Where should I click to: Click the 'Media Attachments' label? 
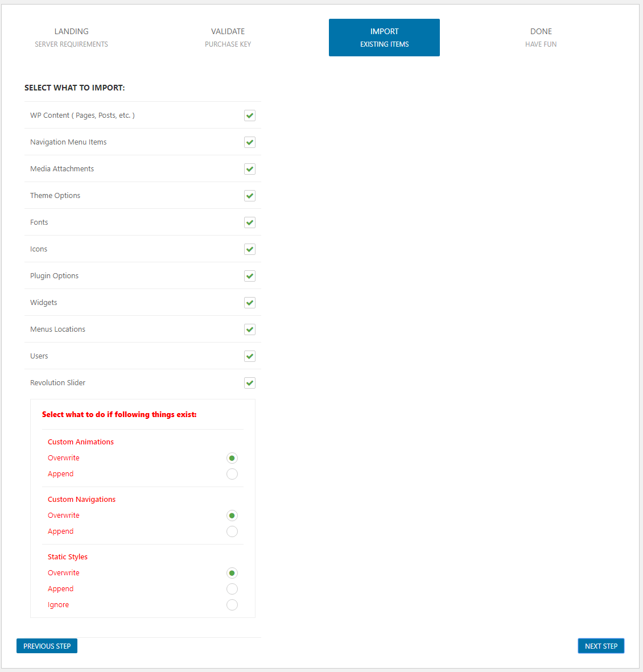(x=61, y=169)
